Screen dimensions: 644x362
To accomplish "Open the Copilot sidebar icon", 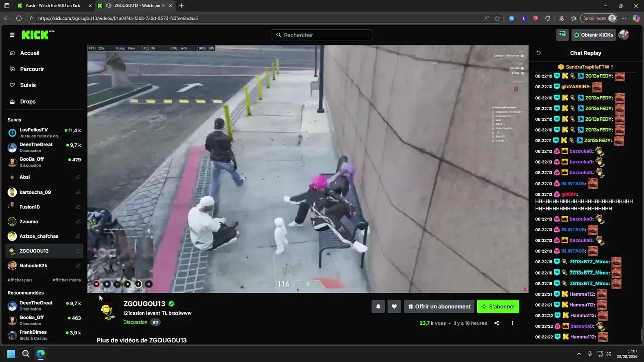I will tap(636, 18).
